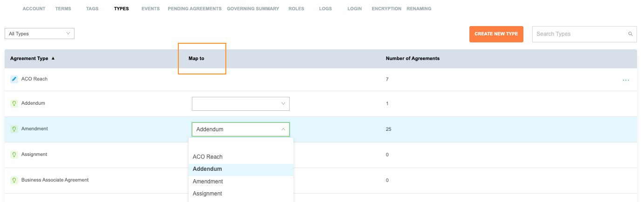Go to the Governing Summary tab

(x=253, y=9)
